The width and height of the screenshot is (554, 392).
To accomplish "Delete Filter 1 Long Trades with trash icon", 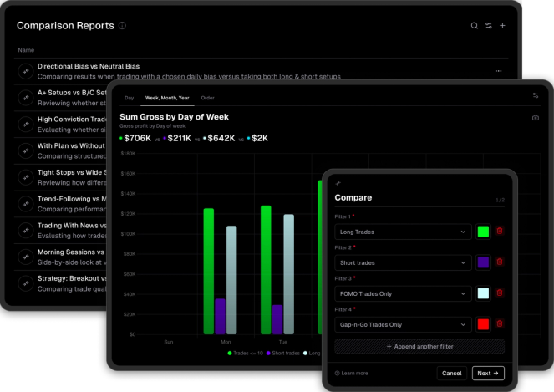I will point(500,232).
